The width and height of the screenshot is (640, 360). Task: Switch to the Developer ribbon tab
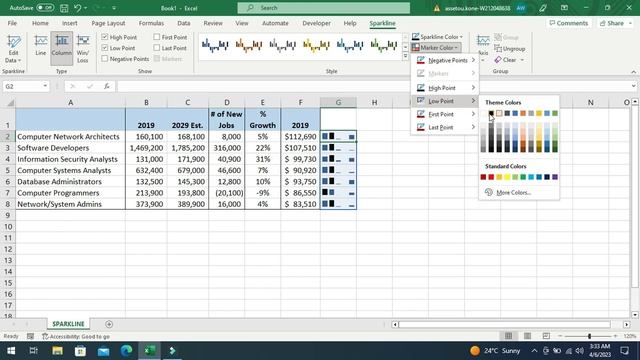point(316,23)
